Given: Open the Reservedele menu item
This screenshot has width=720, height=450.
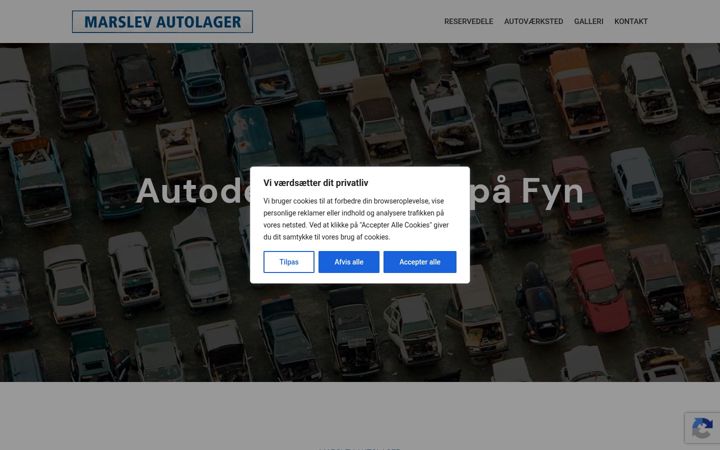Looking at the screenshot, I should coord(468,21).
